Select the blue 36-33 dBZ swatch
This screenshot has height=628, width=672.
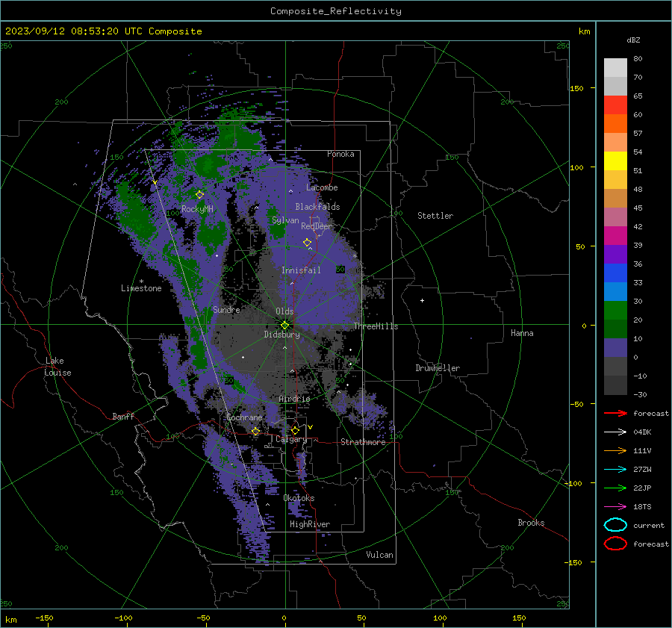point(615,273)
